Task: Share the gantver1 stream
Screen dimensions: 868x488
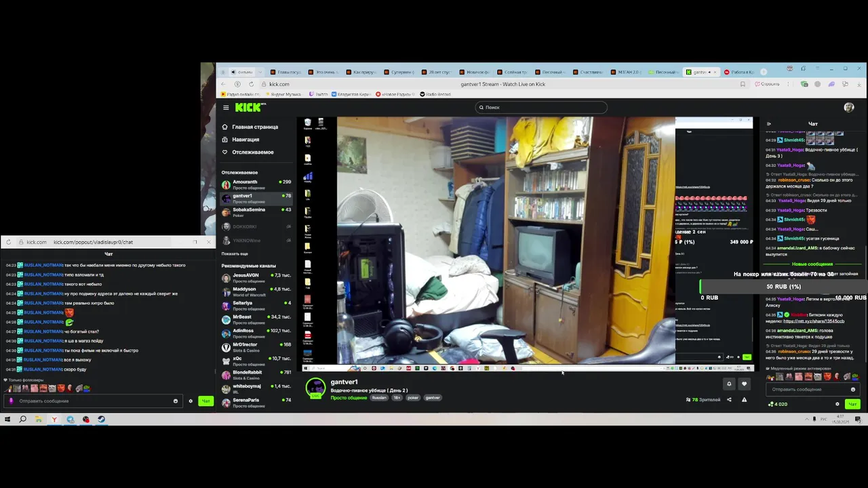Action: point(729,400)
